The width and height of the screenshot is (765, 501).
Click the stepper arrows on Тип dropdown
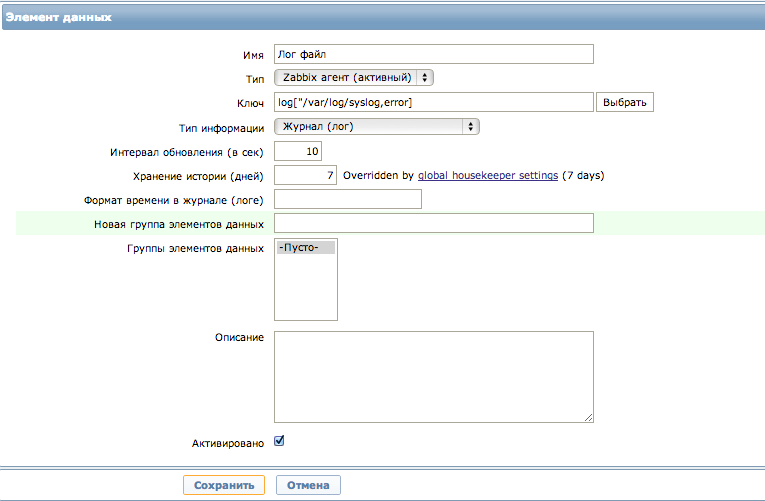point(425,78)
